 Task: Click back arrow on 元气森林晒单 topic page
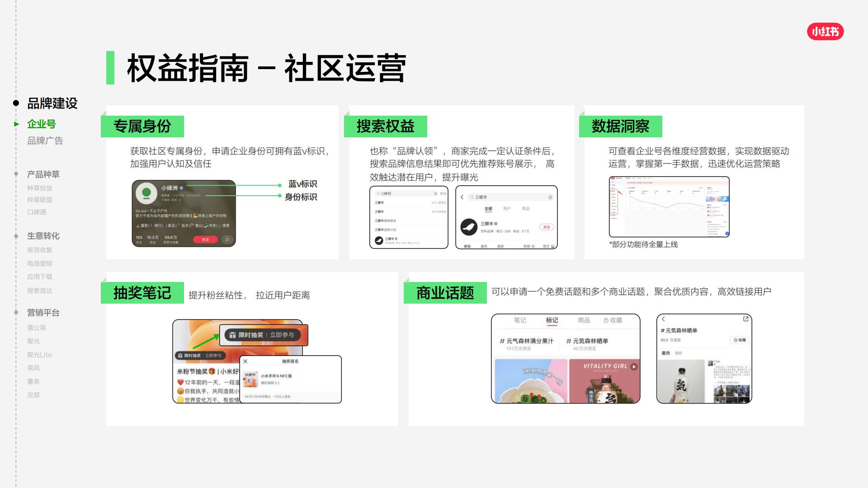click(663, 319)
